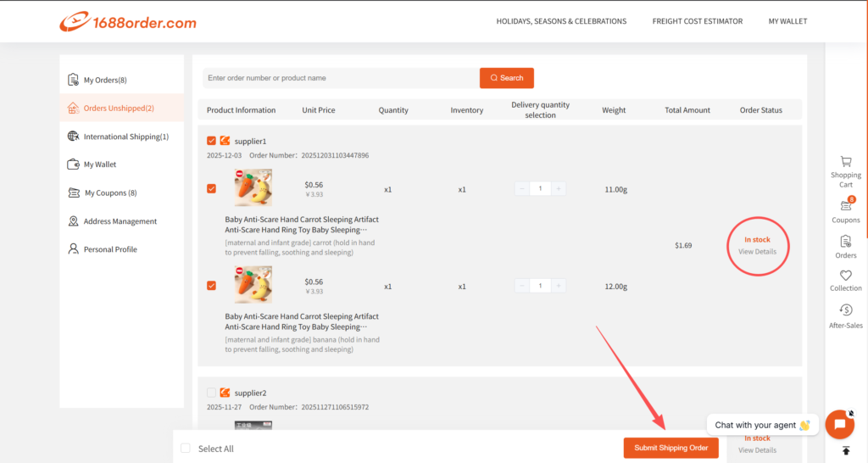Screen dimensions: 868x463
Task: Focus the order number search field
Action: pyautogui.click(x=341, y=78)
